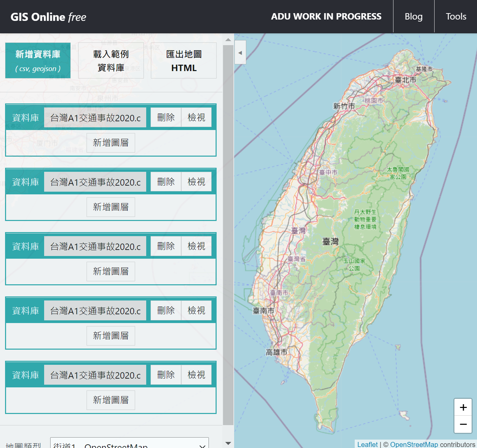Click the 資料庫 label of first database
This screenshot has height=448, width=477.
click(26, 118)
